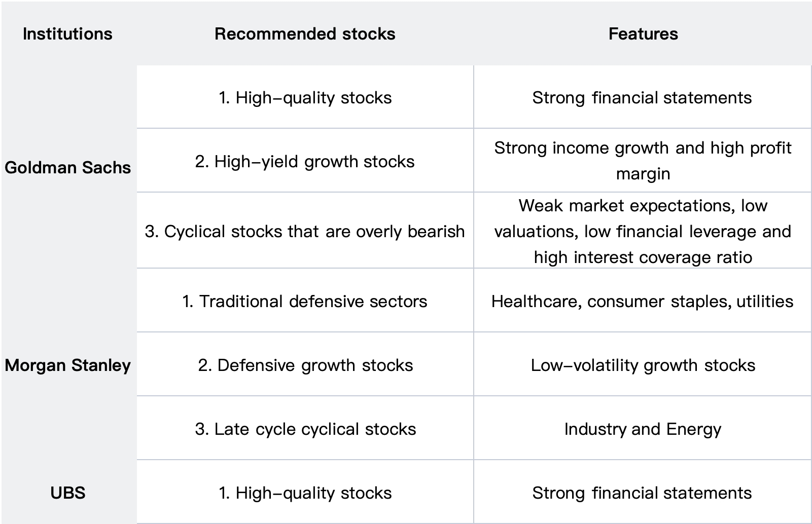Select the UBS row label
Image resolution: width=812 pixels, height=524 pixels.
(68, 493)
